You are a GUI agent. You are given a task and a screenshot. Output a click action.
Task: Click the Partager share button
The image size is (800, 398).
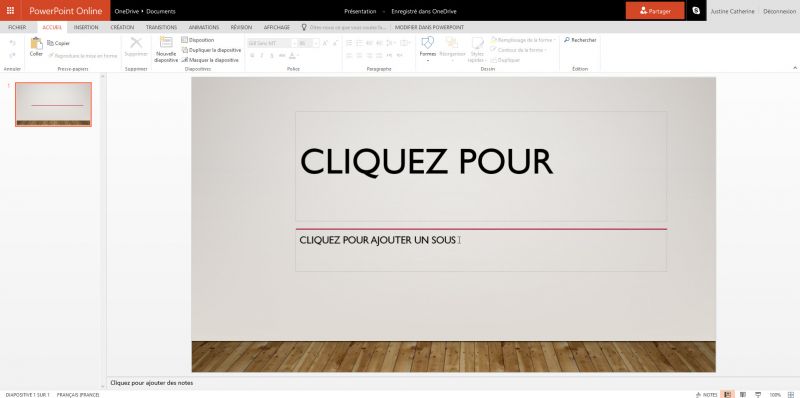pos(655,11)
